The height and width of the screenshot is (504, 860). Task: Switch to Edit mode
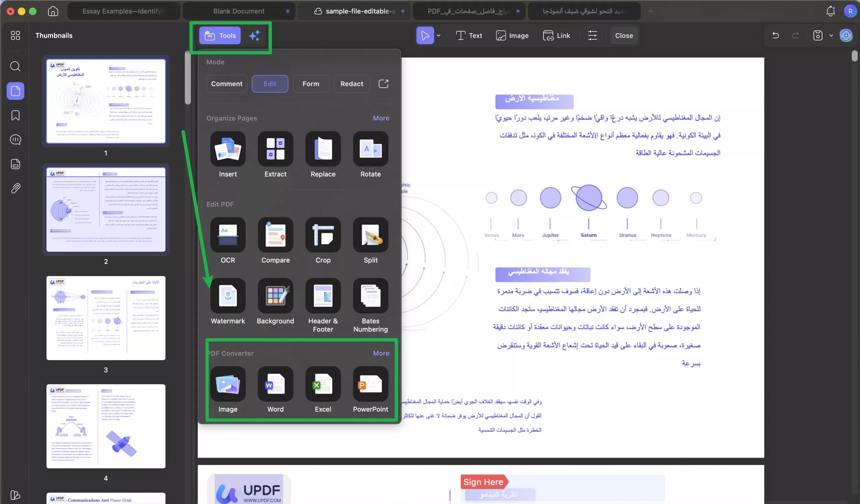(x=270, y=84)
